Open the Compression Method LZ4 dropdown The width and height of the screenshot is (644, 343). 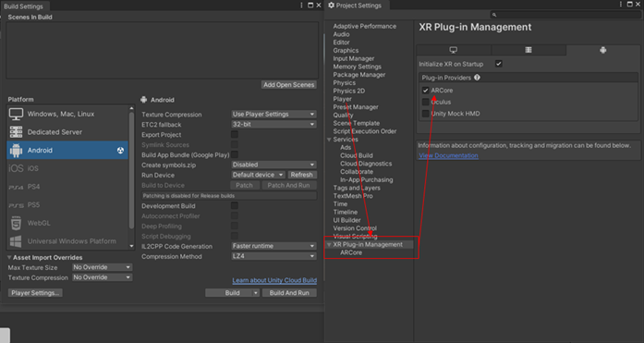(273, 256)
